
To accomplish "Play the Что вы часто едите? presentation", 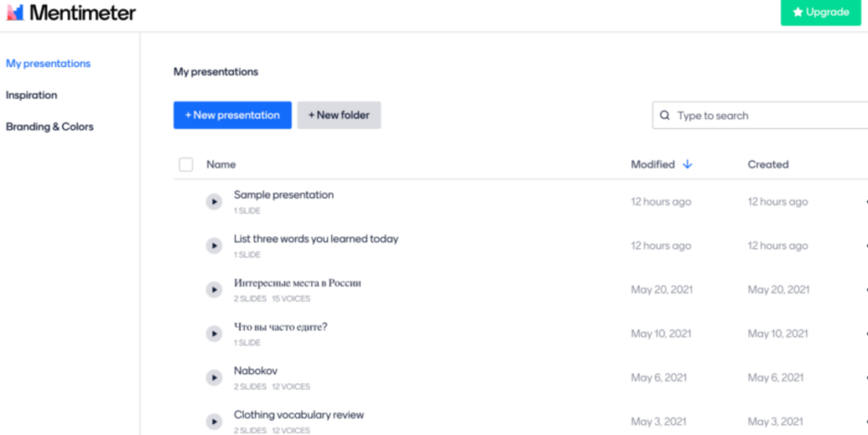I will point(214,334).
